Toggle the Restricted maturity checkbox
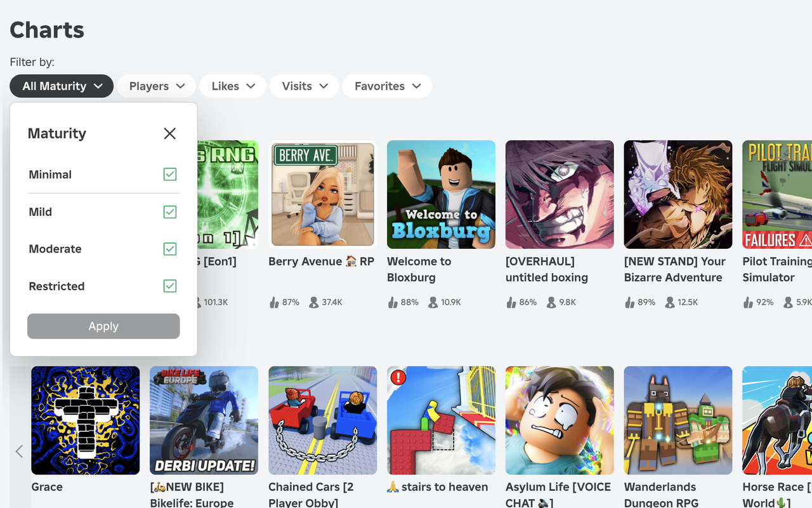This screenshot has height=508, width=812. point(169,286)
